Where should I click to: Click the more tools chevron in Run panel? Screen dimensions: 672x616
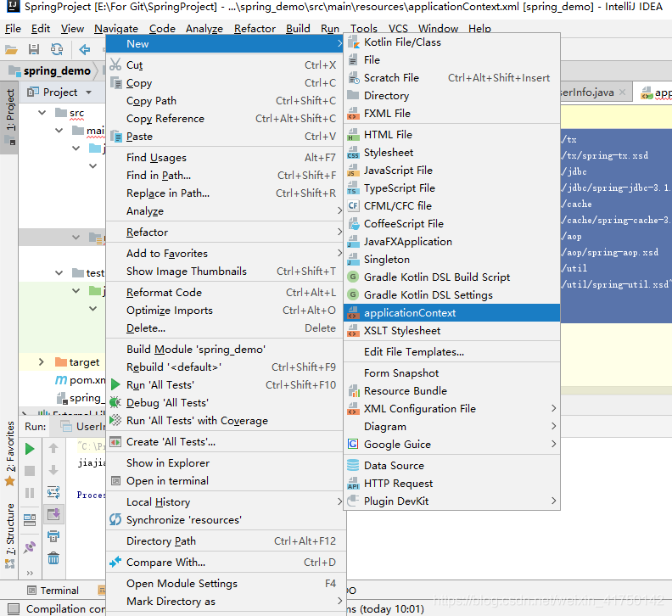pos(30,573)
